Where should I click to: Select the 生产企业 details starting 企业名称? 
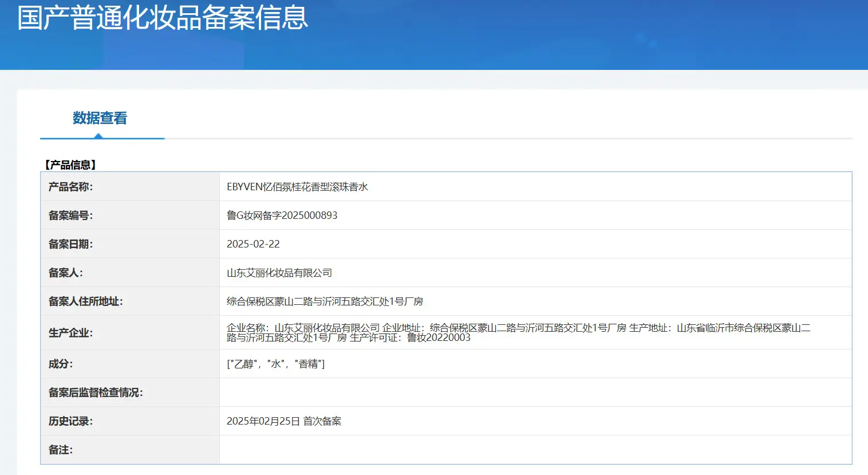click(519, 332)
